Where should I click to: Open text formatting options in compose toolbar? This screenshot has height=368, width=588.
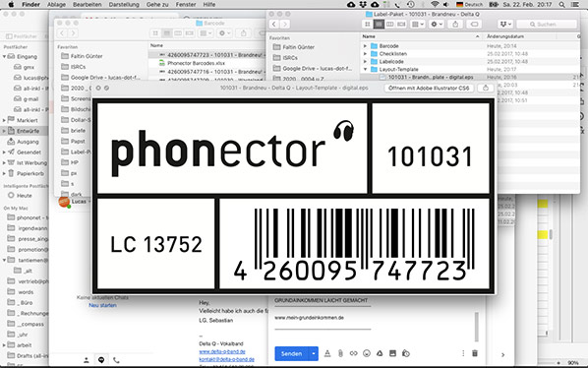tap(327, 353)
